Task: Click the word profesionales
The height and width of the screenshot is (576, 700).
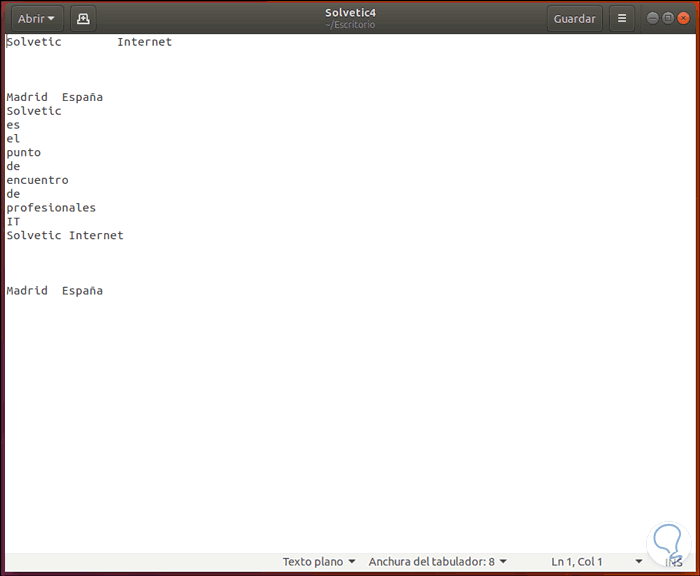Action: [x=51, y=208]
